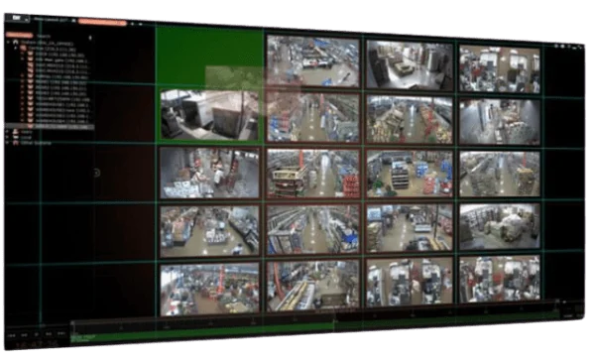The width and height of the screenshot is (595, 364).
Task: Select second-row camera feed in fourth column
Action: pos(500,122)
